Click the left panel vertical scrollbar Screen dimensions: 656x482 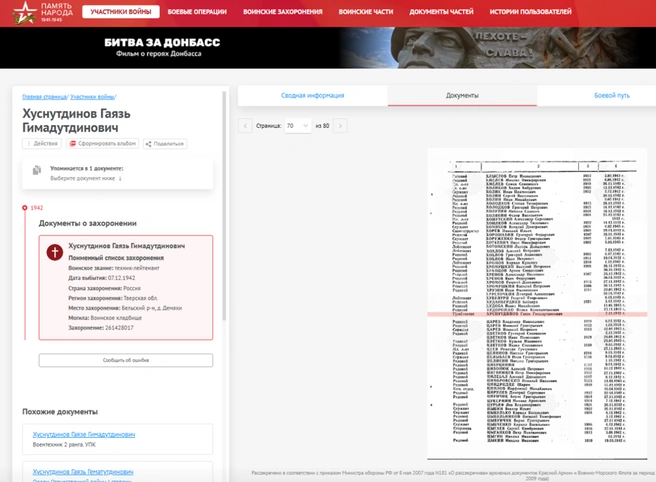224,205
